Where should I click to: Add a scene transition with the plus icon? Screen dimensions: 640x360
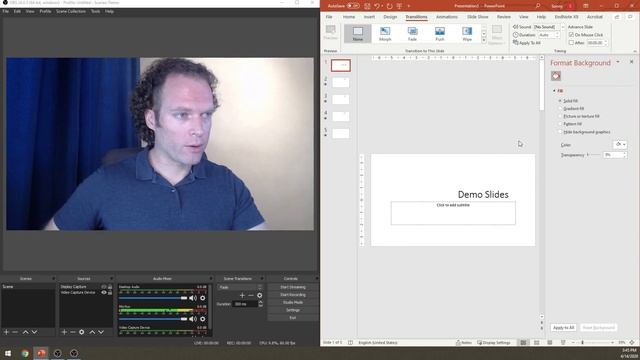[242, 295]
